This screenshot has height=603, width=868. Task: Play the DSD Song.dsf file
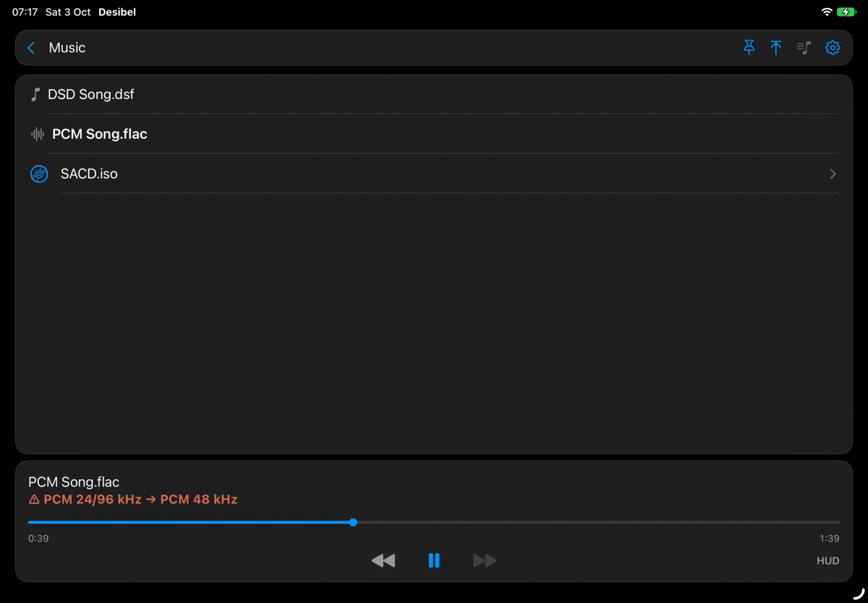(x=434, y=95)
